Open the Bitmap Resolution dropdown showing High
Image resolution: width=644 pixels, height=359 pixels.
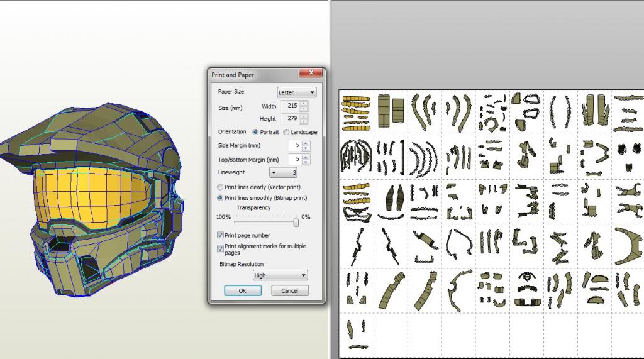(280, 275)
